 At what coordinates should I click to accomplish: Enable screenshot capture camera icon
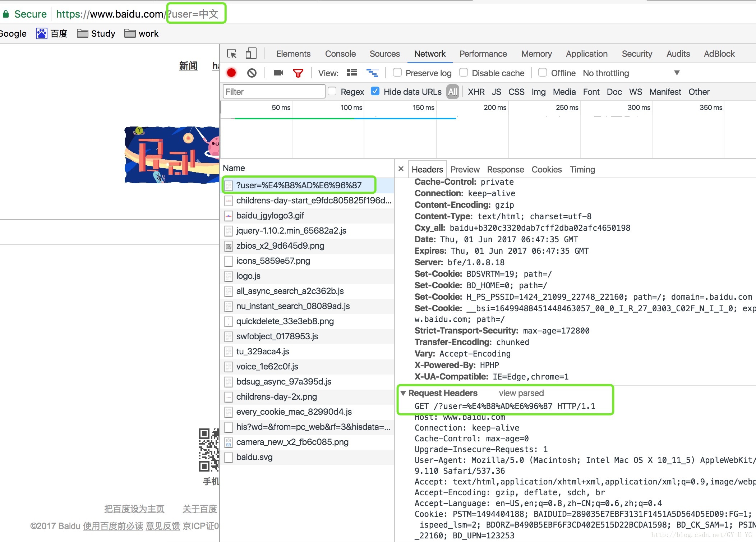click(x=278, y=73)
